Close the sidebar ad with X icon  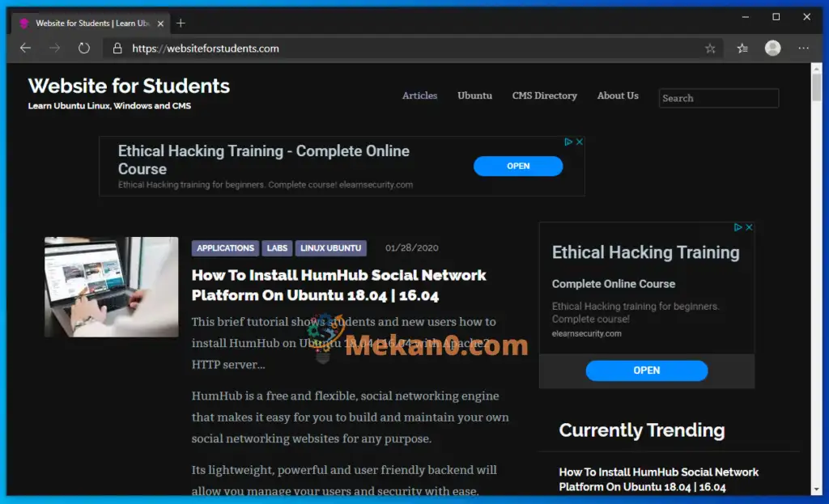pyautogui.click(x=749, y=227)
